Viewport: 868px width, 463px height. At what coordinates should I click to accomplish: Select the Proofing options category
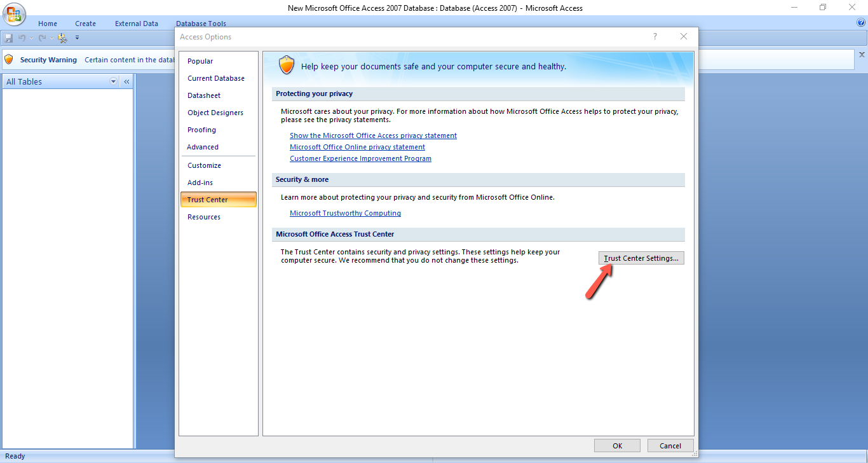(201, 130)
